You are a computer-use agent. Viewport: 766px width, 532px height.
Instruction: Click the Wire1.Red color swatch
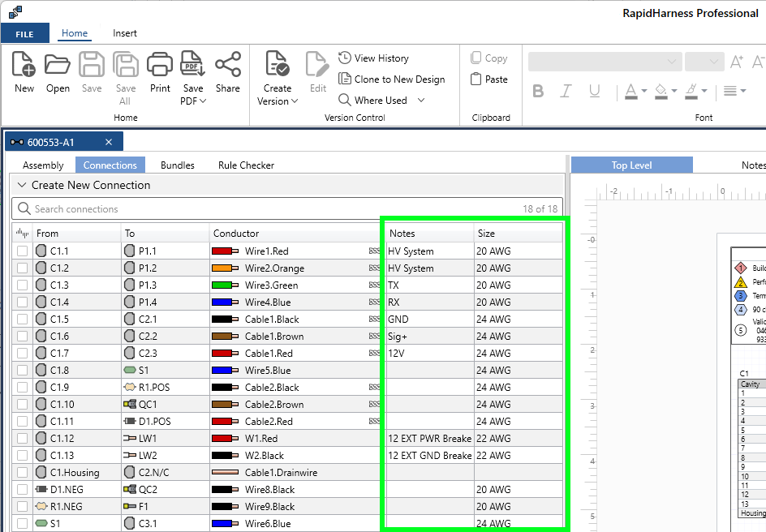pos(225,251)
